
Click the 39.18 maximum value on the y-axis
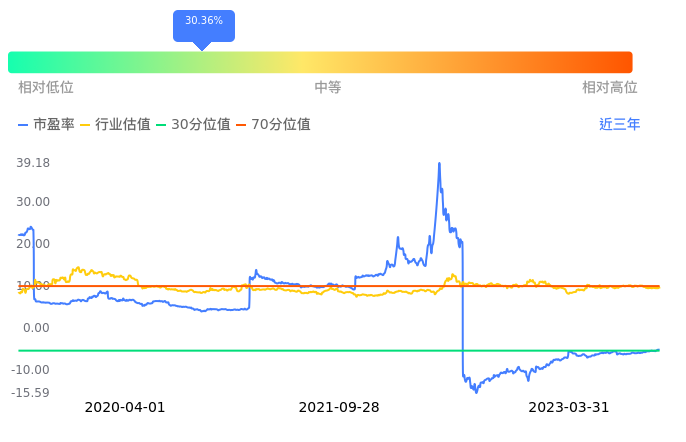pos(34,163)
